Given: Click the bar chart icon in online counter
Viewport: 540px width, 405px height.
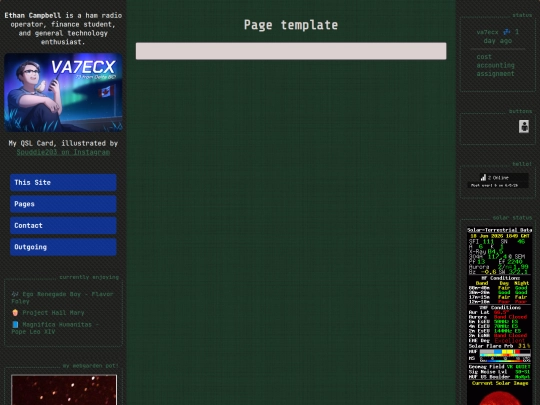Looking at the screenshot, I should point(483,177).
